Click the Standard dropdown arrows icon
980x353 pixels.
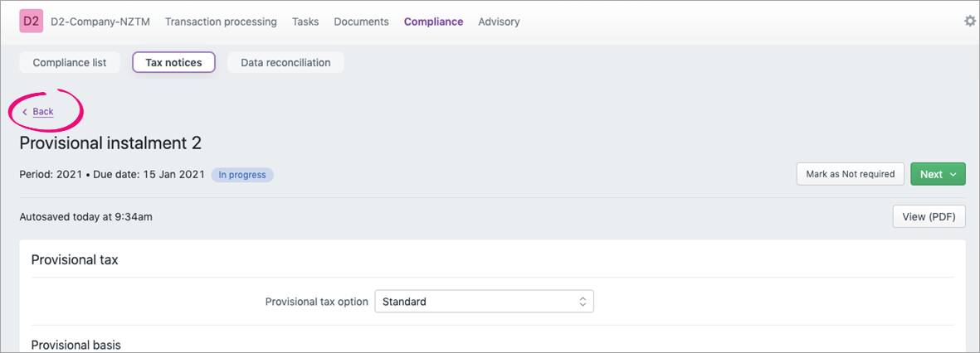click(583, 302)
